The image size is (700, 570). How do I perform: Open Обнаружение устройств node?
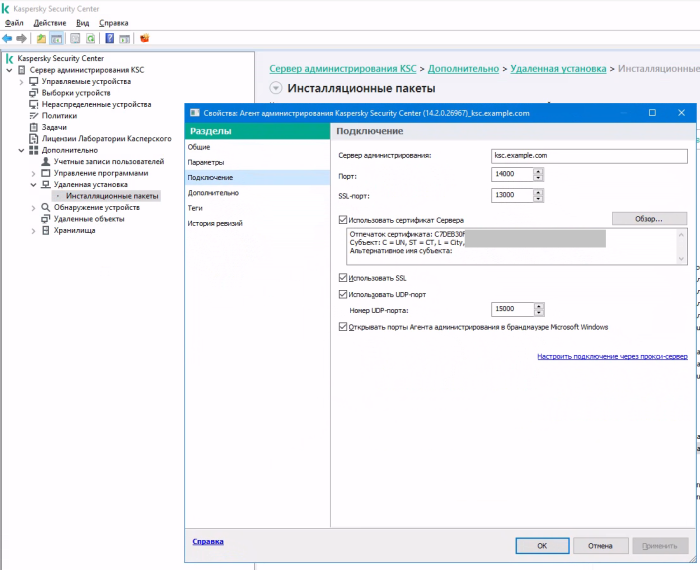tap(96, 207)
